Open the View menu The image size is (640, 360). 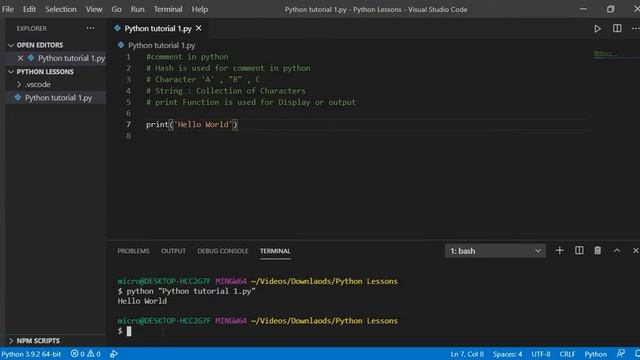tap(94, 9)
